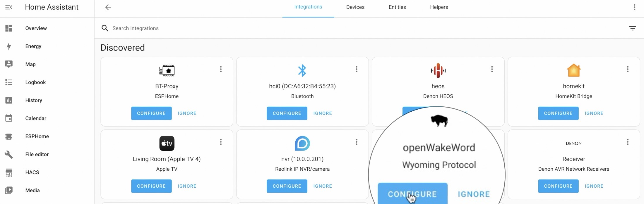Open the ESPHome chip icon in sidebar
The height and width of the screenshot is (204, 644).
click(x=9, y=136)
